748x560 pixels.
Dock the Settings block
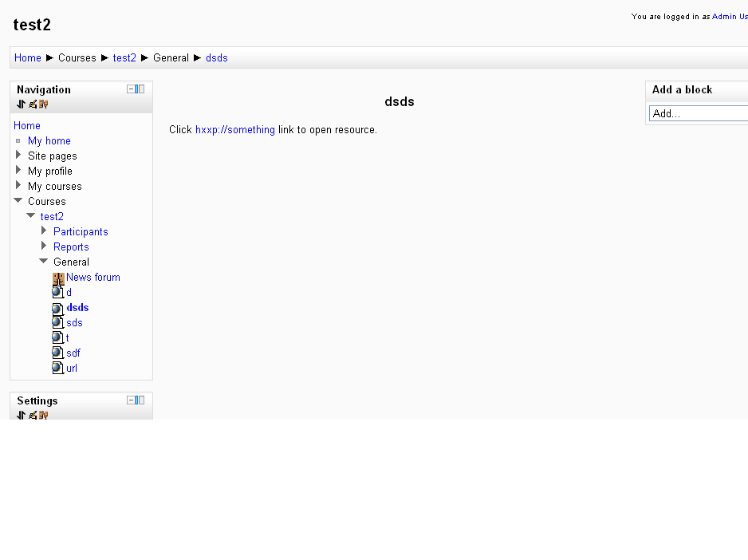[140, 400]
